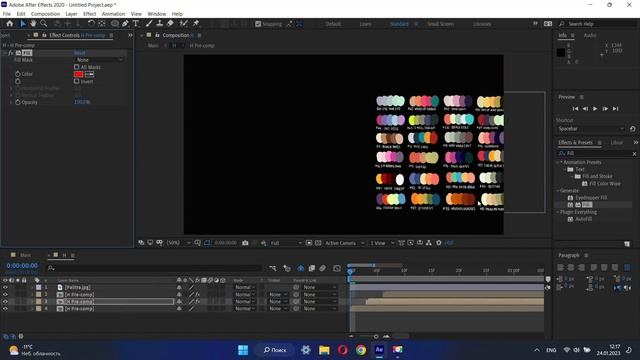Open the Active Camera dropdown

click(x=344, y=243)
